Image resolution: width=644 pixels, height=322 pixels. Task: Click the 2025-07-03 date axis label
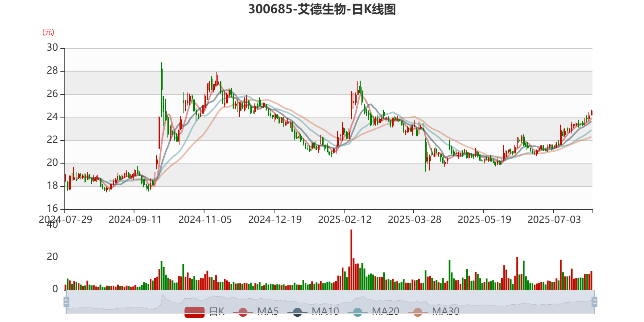click(x=554, y=220)
